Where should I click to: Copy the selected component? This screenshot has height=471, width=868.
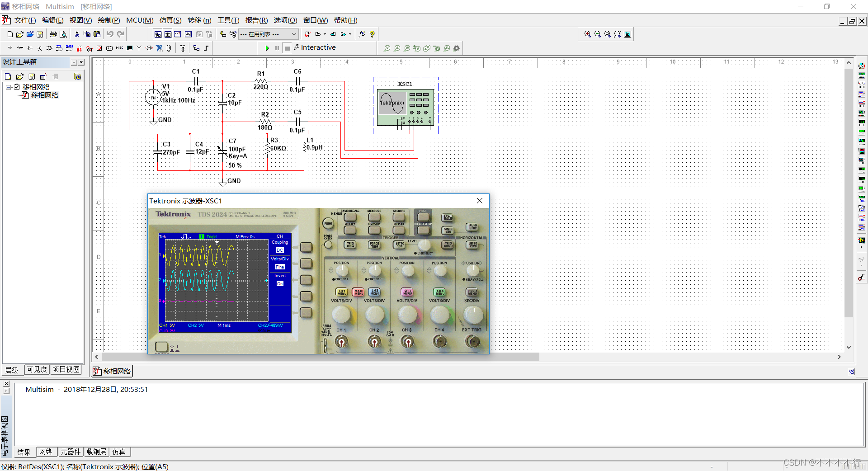(87, 34)
